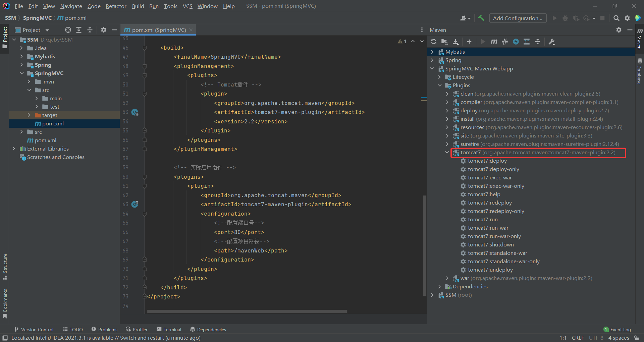Collapse all in Maven panel
The width and height of the screenshot is (644, 342).
point(538,42)
